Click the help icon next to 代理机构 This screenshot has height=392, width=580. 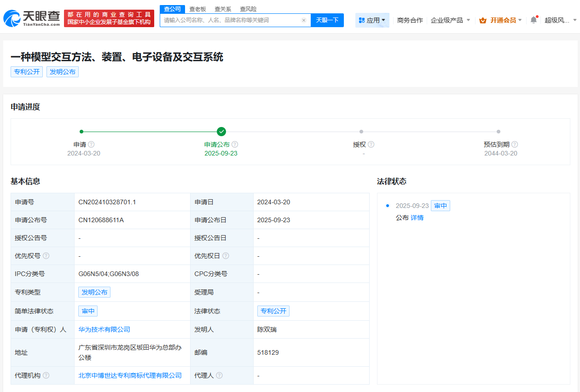tap(46, 375)
